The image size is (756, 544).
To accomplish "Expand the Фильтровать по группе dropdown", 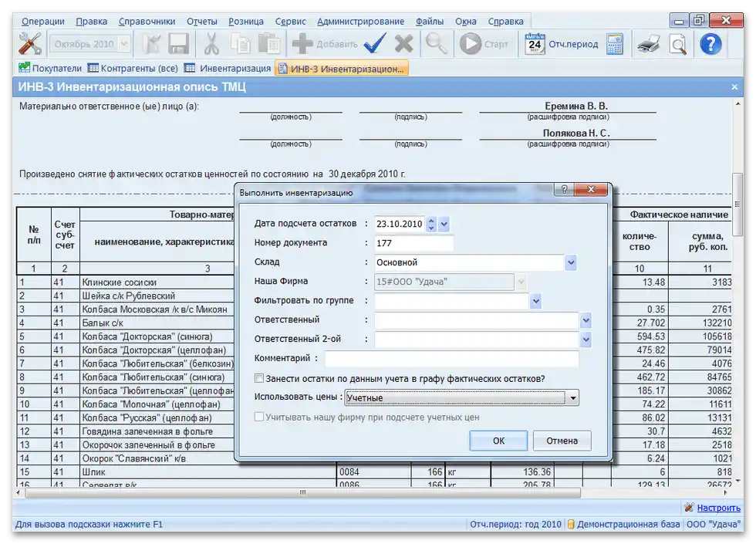I will pos(536,301).
